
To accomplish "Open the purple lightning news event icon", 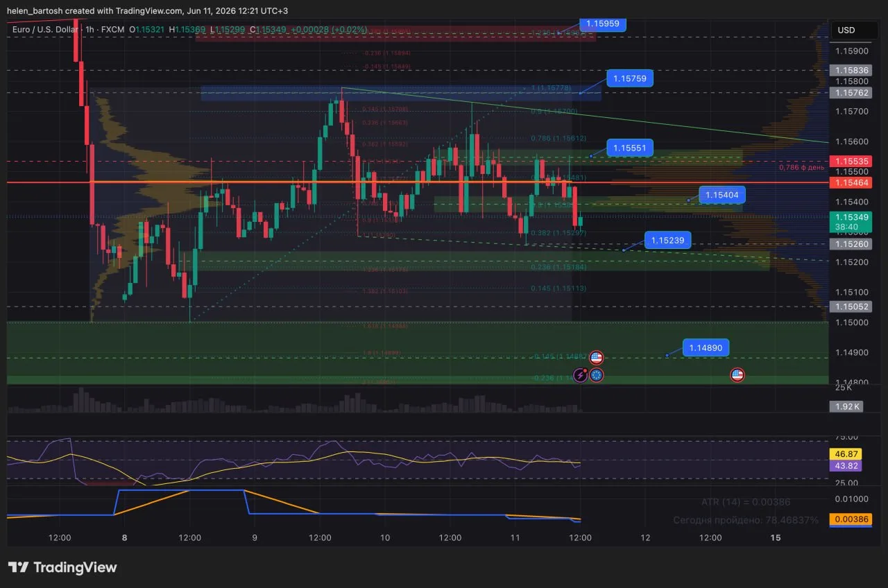I will tap(581, 375).
